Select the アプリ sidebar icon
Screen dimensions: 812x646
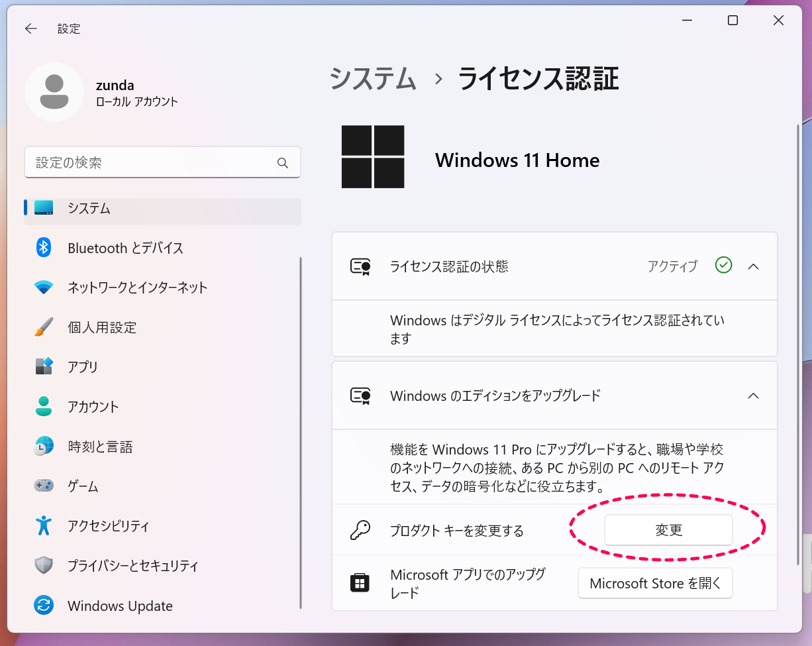43,367
